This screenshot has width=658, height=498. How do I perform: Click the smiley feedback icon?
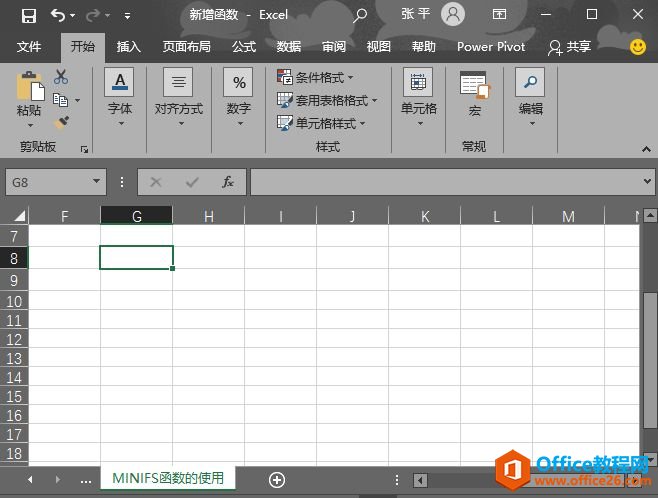pyautogui.click(x=638, y=47)
